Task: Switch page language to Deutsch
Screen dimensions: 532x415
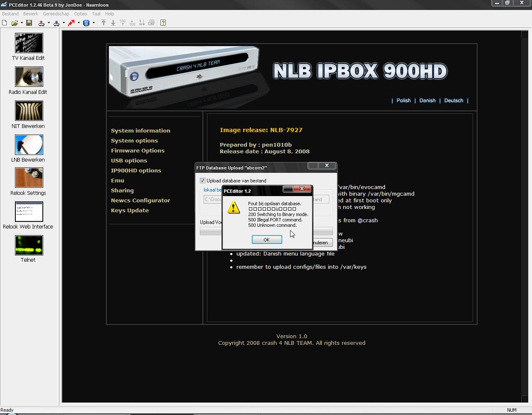Action: coord(453,101)
